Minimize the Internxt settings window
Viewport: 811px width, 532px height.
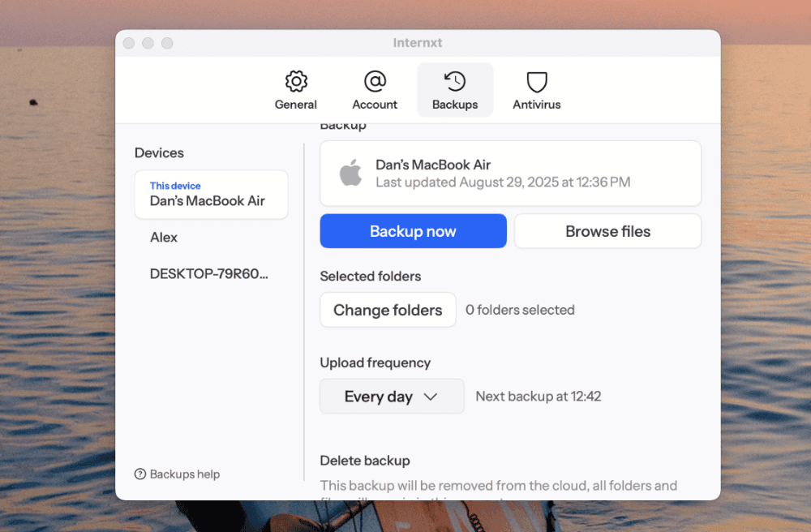point(148,43)
